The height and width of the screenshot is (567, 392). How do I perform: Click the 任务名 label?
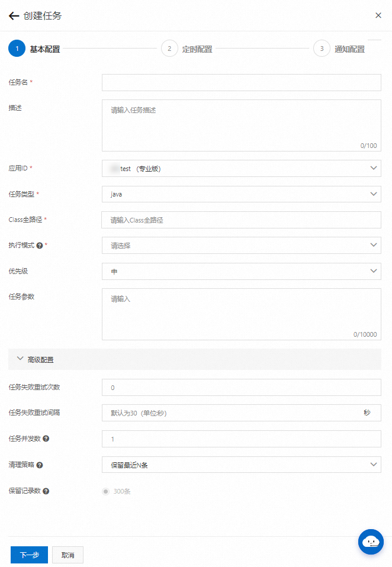point(18,82)
